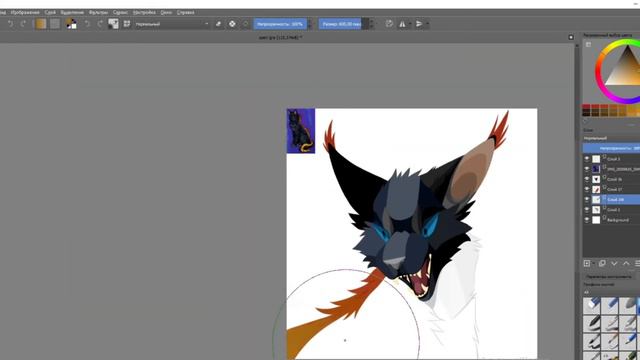Click the document tab bar's square button

point(571,37)
